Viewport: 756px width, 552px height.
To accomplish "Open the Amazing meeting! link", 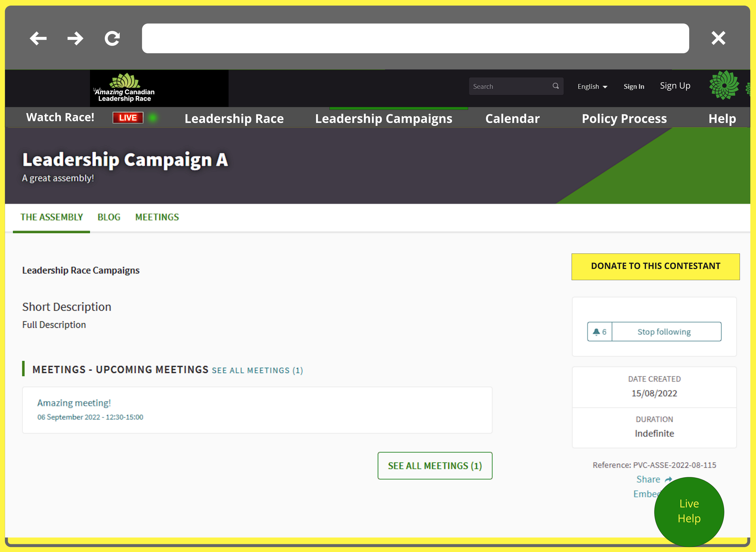I will (74, 403).
